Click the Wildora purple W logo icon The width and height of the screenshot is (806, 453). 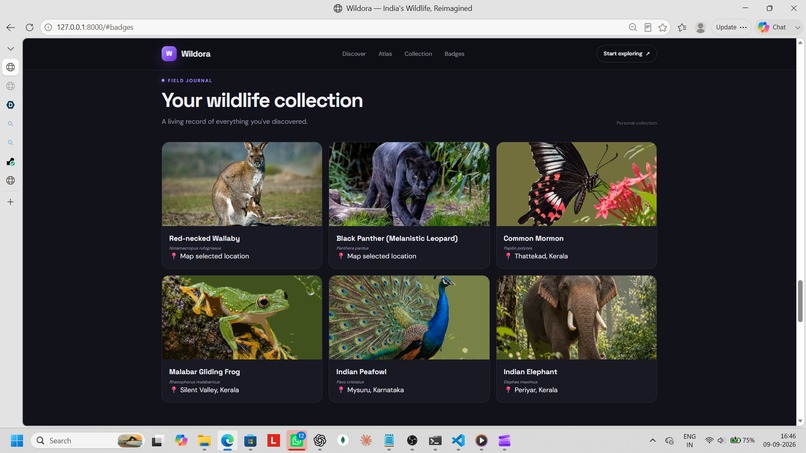point(169,53)
